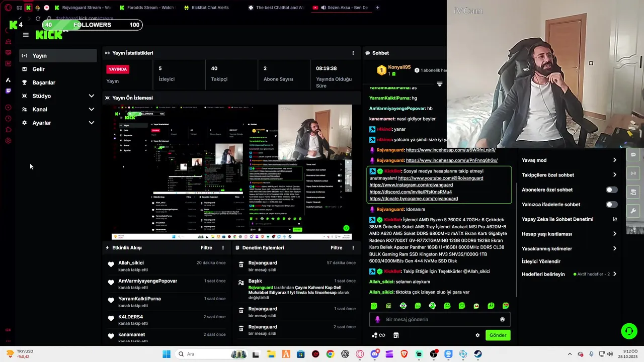This screenshot has height=362, width=644.
Task: Click Filtre in Denetim Eylemleri panel
Action: pyautogui.click(x=337, y=248)
